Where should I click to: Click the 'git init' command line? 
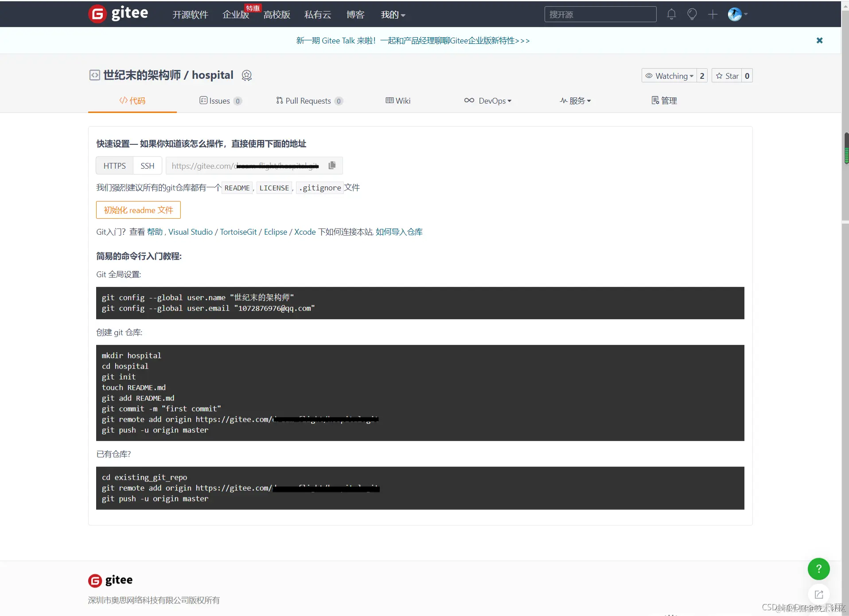(119, 377)
